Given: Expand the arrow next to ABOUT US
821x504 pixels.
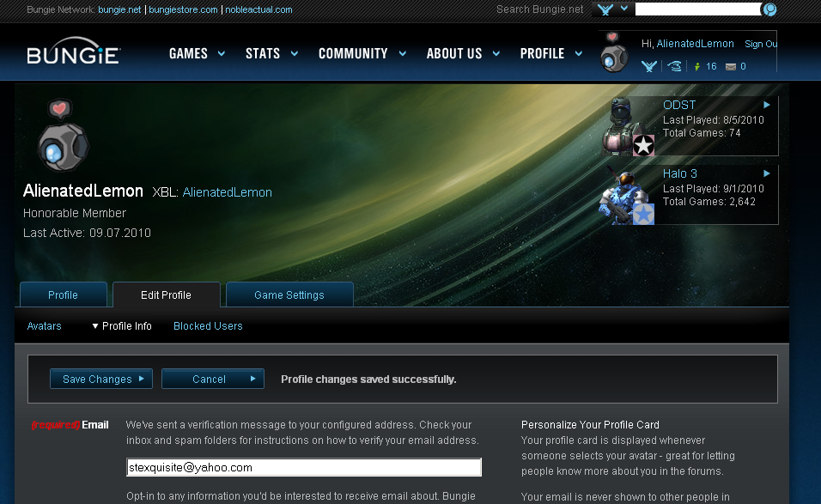Looking at the screenshot, I should [496, 53].
